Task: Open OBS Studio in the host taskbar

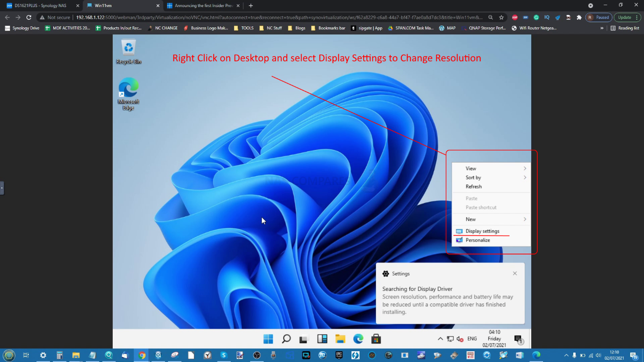Action: tap(257, 355)
